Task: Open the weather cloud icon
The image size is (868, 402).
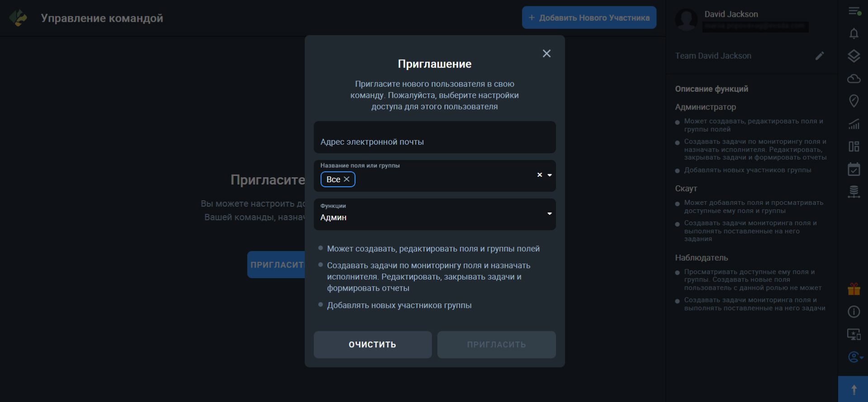Action: pyautogui.click(x=854, y=79)
